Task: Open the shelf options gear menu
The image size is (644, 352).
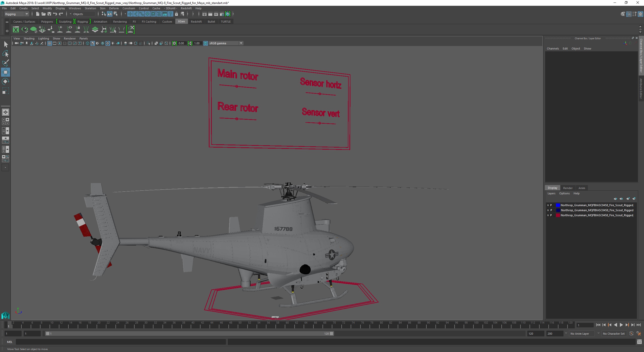Action: [7, 31]
